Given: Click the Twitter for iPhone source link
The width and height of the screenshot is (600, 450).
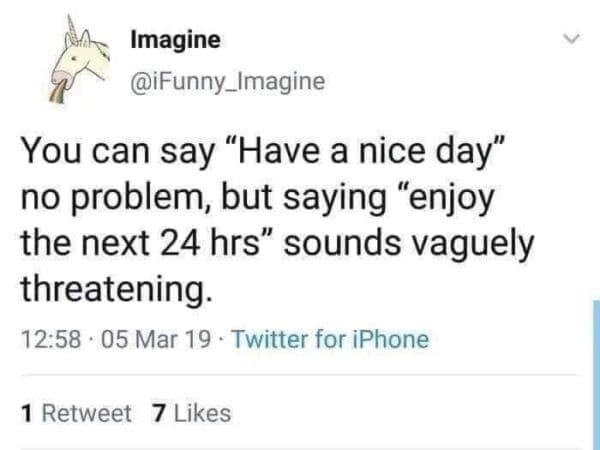Looking at the screenshot, I should (x=330, y=340).
